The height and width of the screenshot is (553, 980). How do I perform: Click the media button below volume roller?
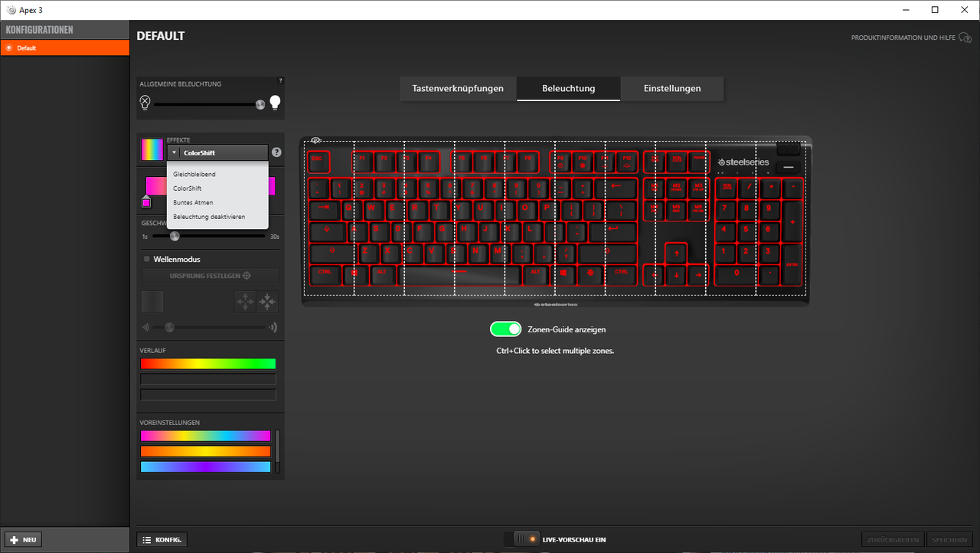(788, 167)
